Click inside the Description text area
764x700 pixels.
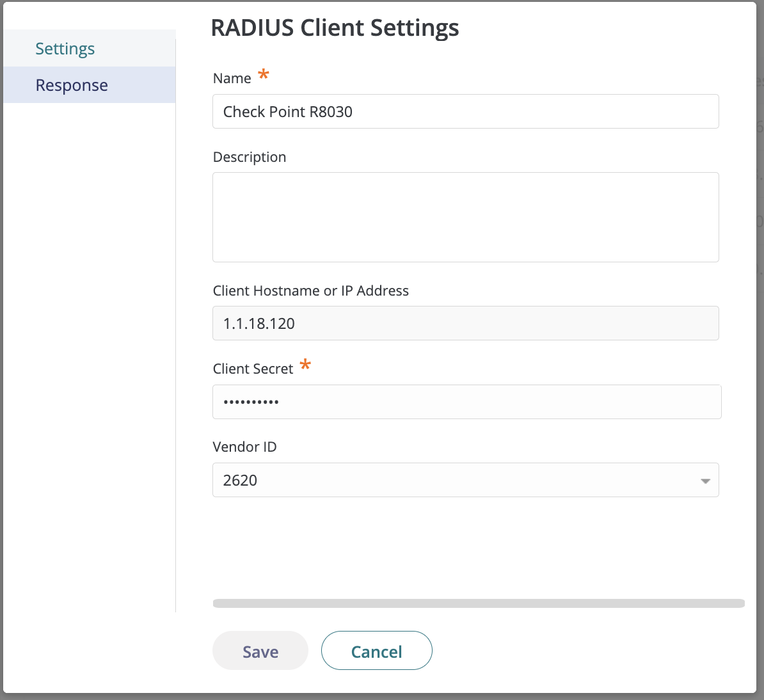click(466, 216)
